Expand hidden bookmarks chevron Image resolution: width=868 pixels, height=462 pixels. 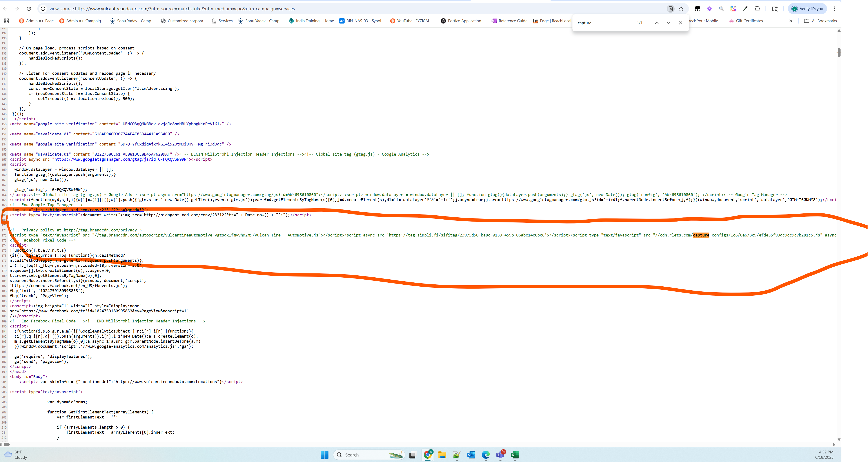pyautogui.click(x=790, y=21)
